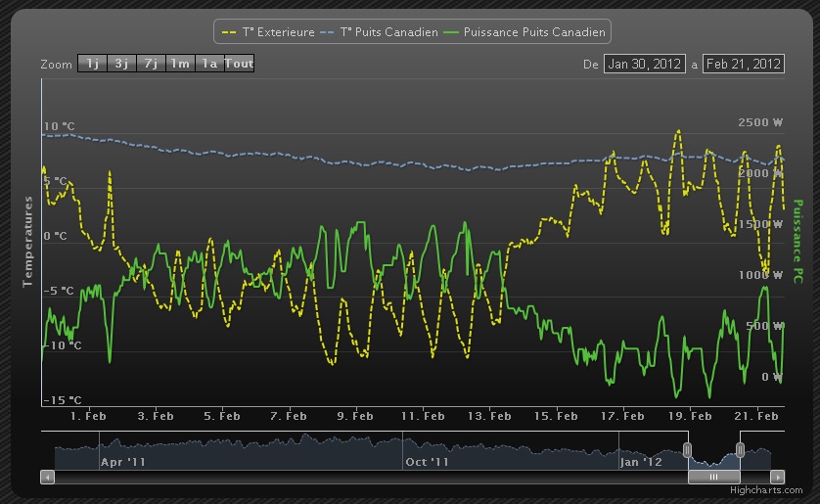Image resolution: width=820 pixels, height=504 pixels.
Task: Select the Tout zoom range button
Action: click(239, 64)
